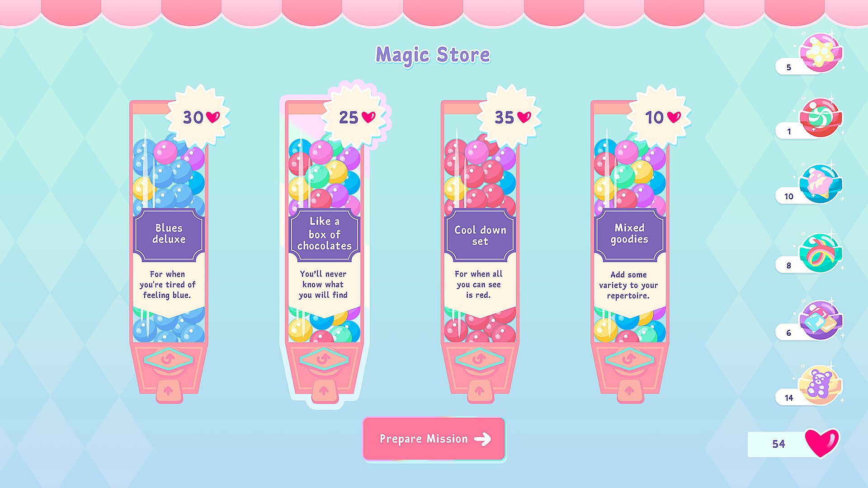The image size is (868, 488).
Task: Turn the Blues deluxe machine dispenser knob
Action: [x=168, y=359]
